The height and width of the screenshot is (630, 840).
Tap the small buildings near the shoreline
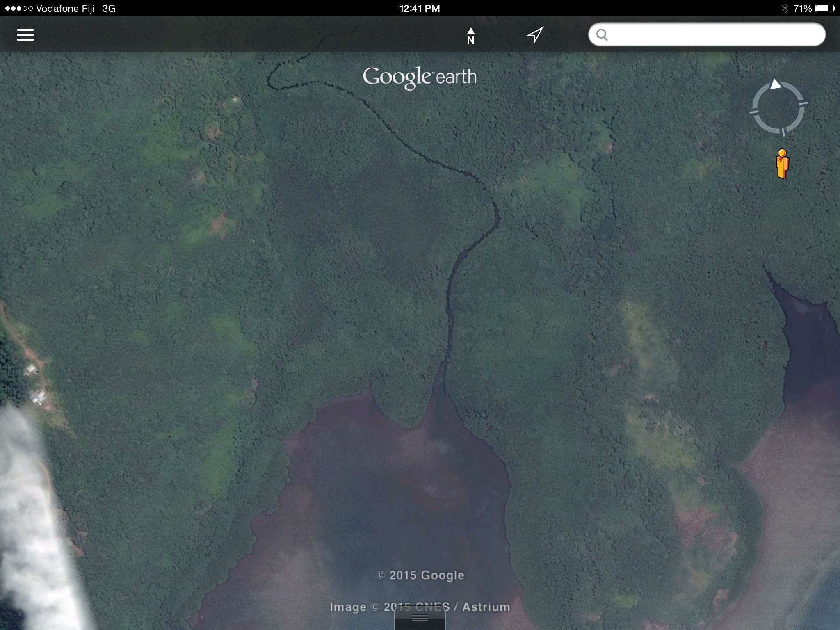[37, 396]
